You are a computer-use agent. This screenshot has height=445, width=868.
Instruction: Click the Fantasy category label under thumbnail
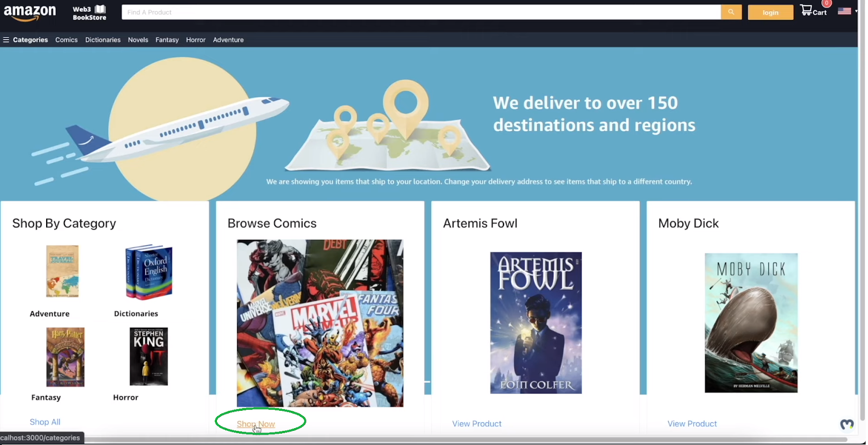click(x=46, y=397)
